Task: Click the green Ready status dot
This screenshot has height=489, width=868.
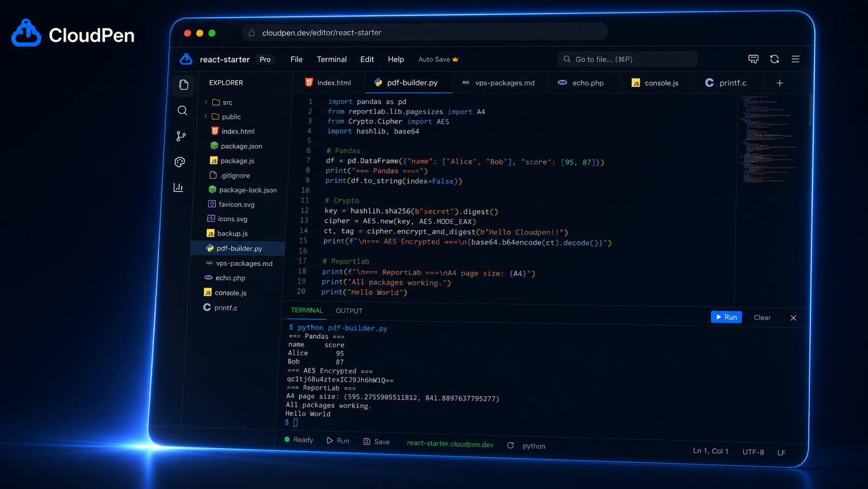Action: [287, 440]
